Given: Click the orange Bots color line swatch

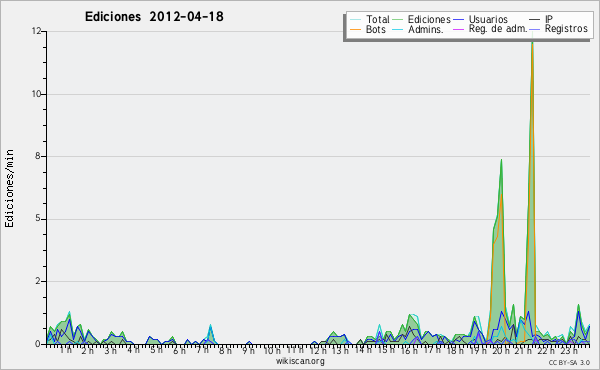Looking at the screenshot, I should [355, 29].
